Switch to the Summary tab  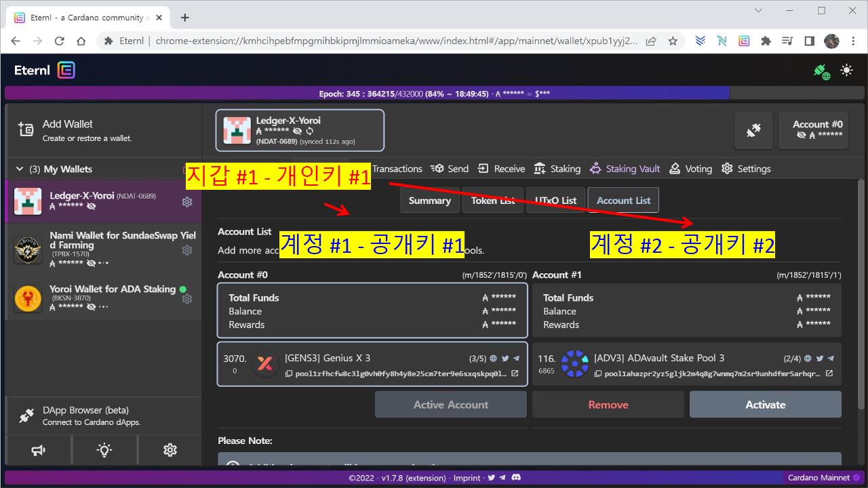click(429, 201)
